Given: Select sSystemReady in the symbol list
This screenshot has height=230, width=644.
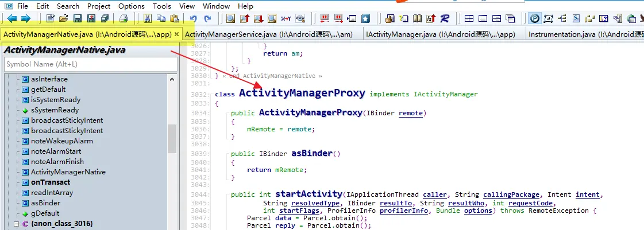Looking at the screenshot, I should click(x=55, y=110).
